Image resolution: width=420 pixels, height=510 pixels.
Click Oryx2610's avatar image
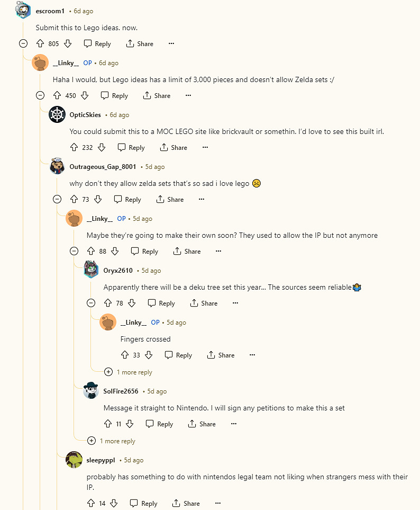tap(91, 270)
